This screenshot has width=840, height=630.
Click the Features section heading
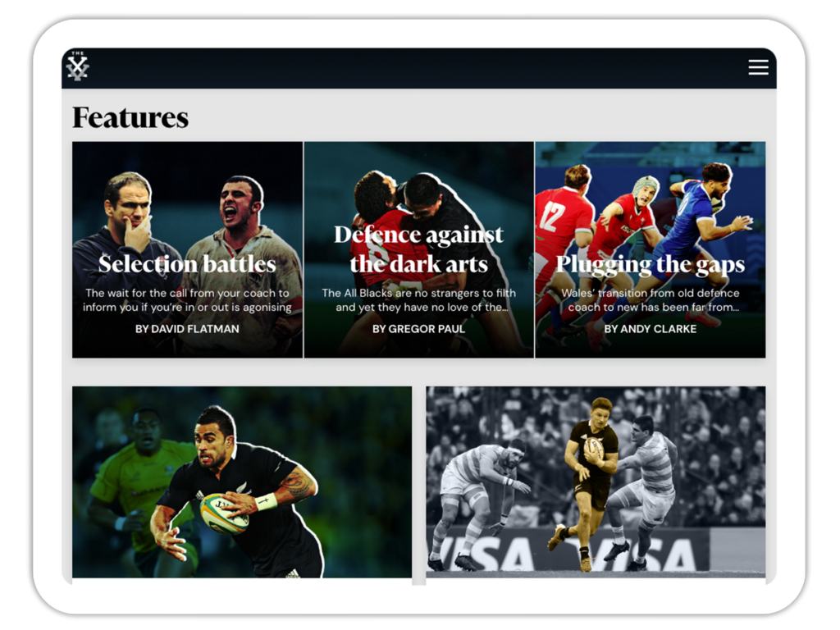[x=130, y=117]
